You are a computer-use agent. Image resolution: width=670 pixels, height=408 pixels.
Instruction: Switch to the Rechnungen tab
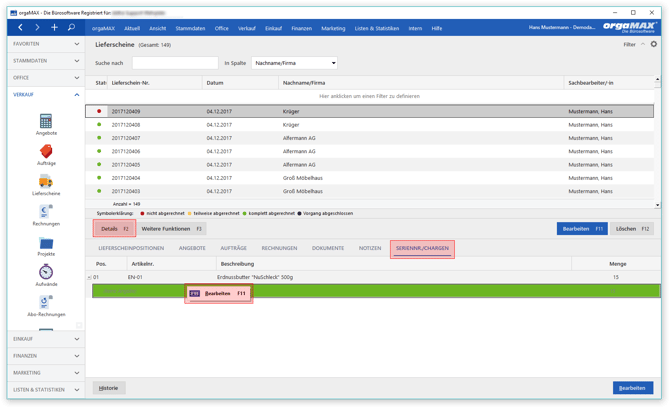point(279,248)
